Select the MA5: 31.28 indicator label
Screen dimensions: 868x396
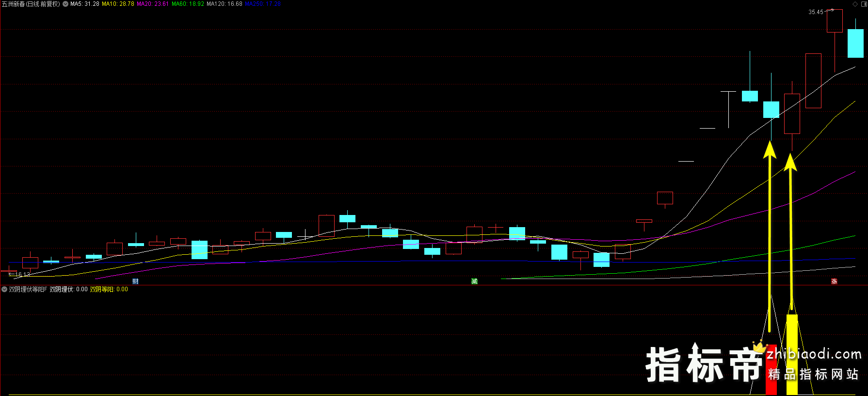(85, 4)
